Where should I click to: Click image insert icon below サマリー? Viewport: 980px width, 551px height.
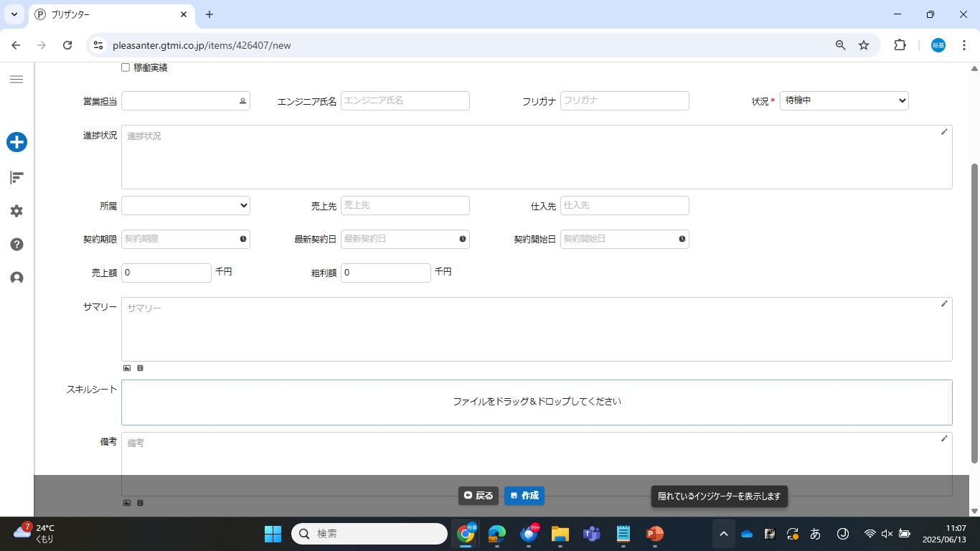tap(127, 368)
